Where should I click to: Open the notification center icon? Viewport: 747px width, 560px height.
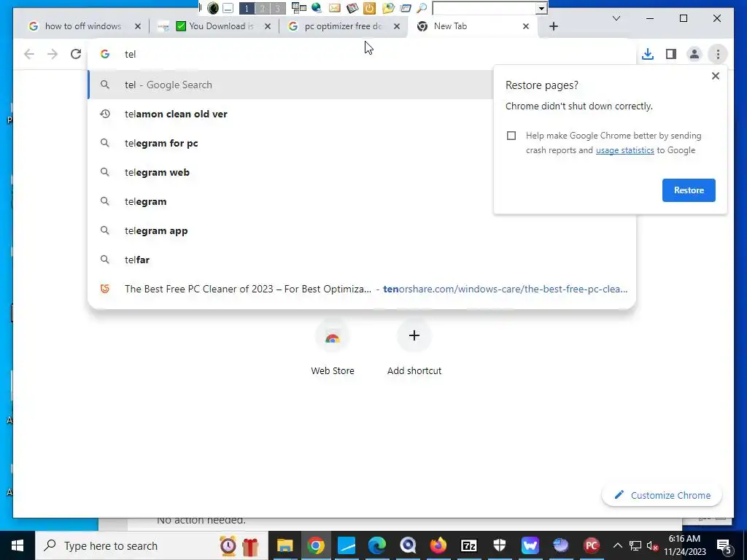[724, 545]
